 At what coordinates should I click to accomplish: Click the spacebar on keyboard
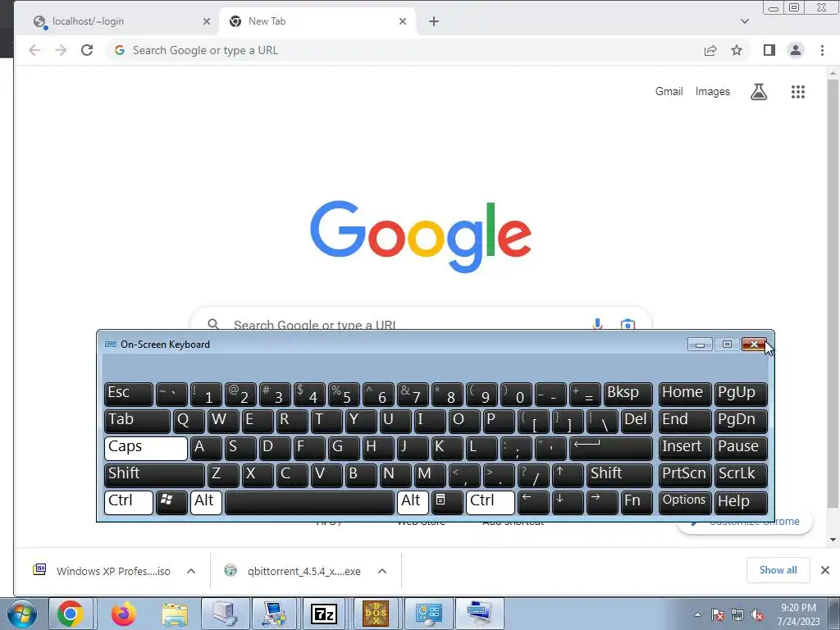click(309, 502)
